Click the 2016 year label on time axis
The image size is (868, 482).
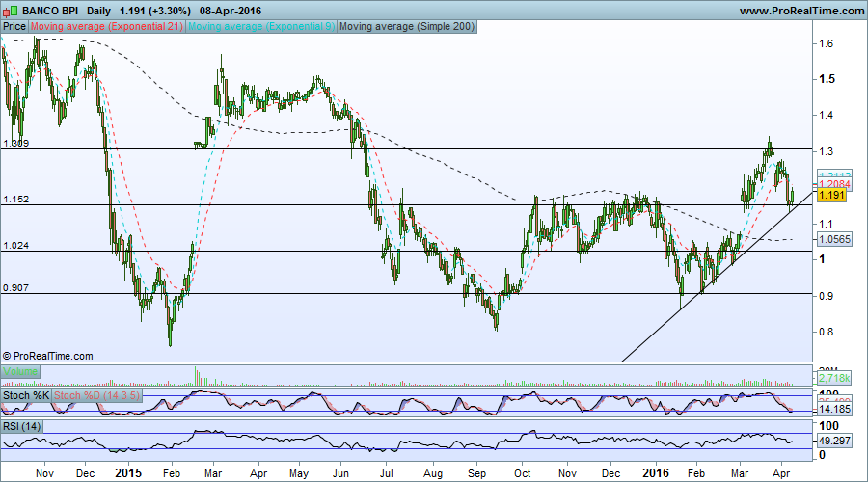click(x=656, y=473)
